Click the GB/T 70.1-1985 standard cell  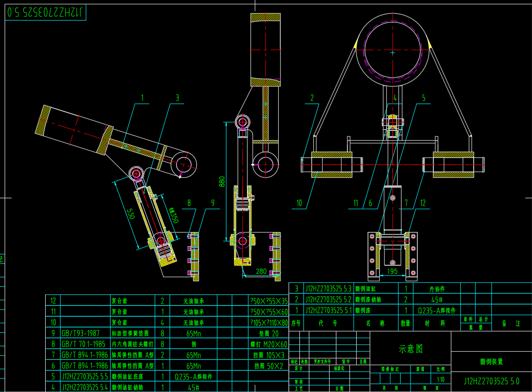[83, 344]
